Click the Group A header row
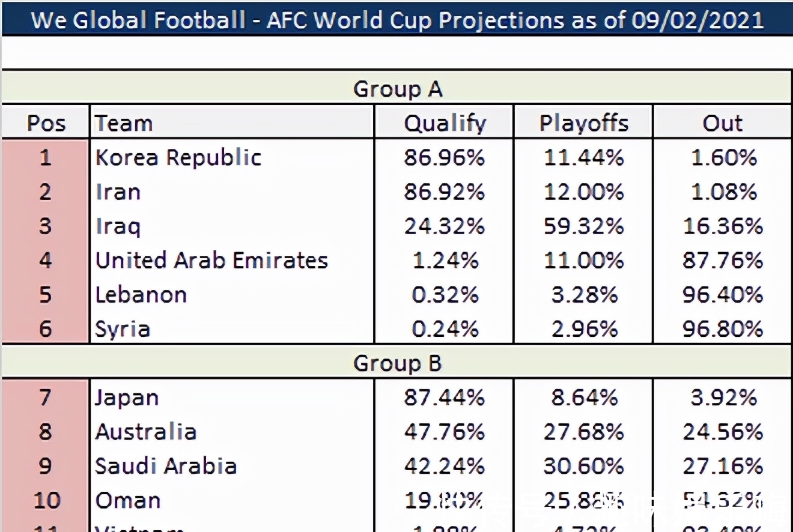The image size is (793, 532). click(x=397, y=89)
